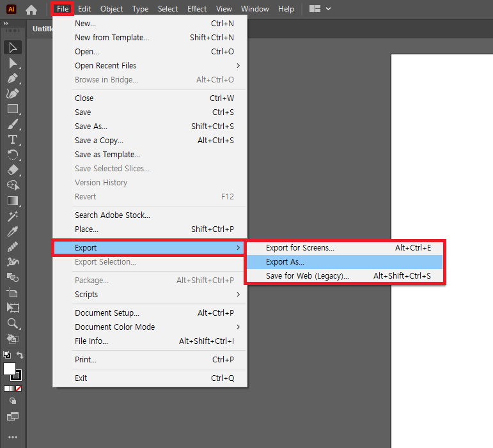Choose Save As... menu item

tap(150, 127)
